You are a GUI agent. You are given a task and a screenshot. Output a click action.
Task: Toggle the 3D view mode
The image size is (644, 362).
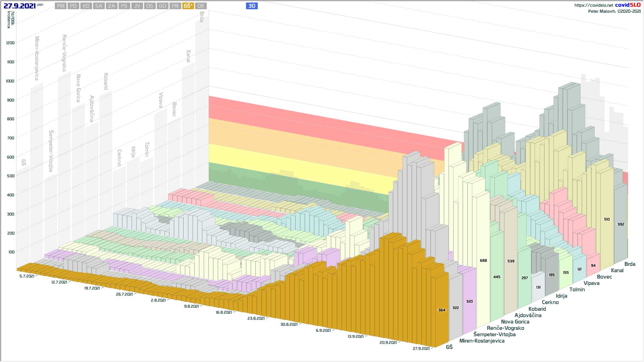point(252,6)
